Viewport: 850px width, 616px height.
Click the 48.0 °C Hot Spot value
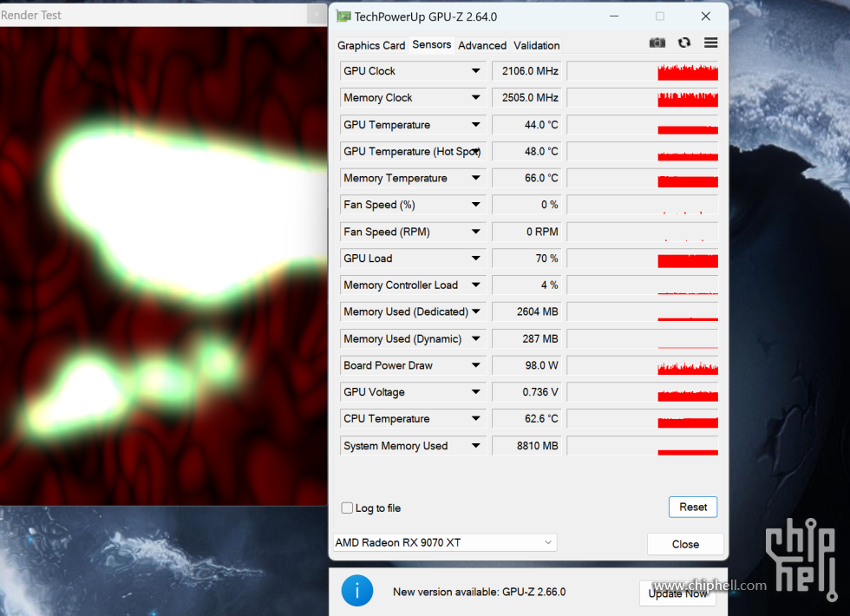527,151
